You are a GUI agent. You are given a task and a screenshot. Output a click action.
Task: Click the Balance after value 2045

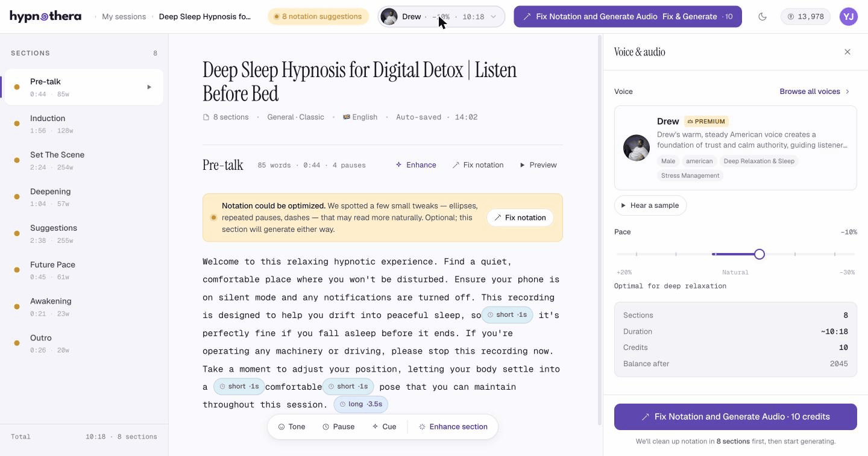pyautogui.click(x=838, y=364)
